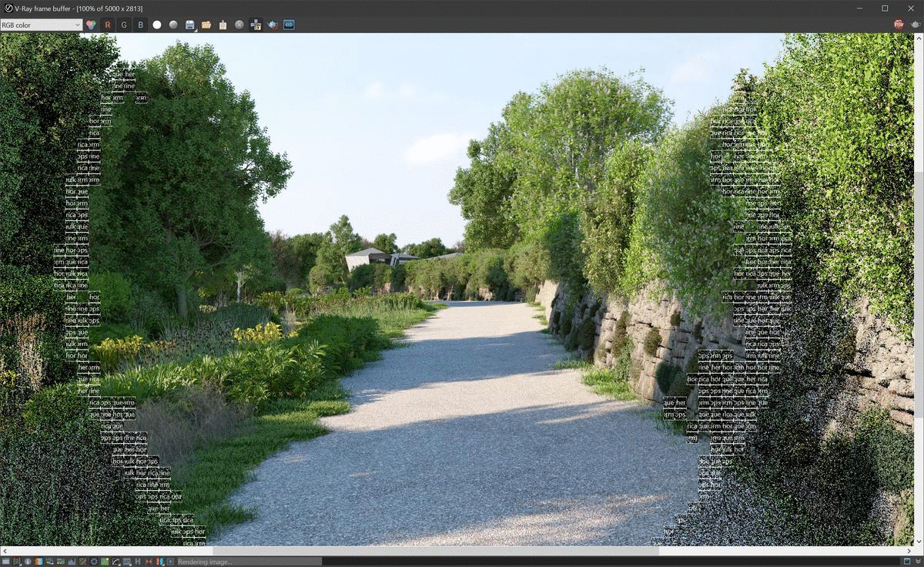Toggle the exposure correction sun icon
The width and height of the screenshot is (924, 567).
click(93, 562)
